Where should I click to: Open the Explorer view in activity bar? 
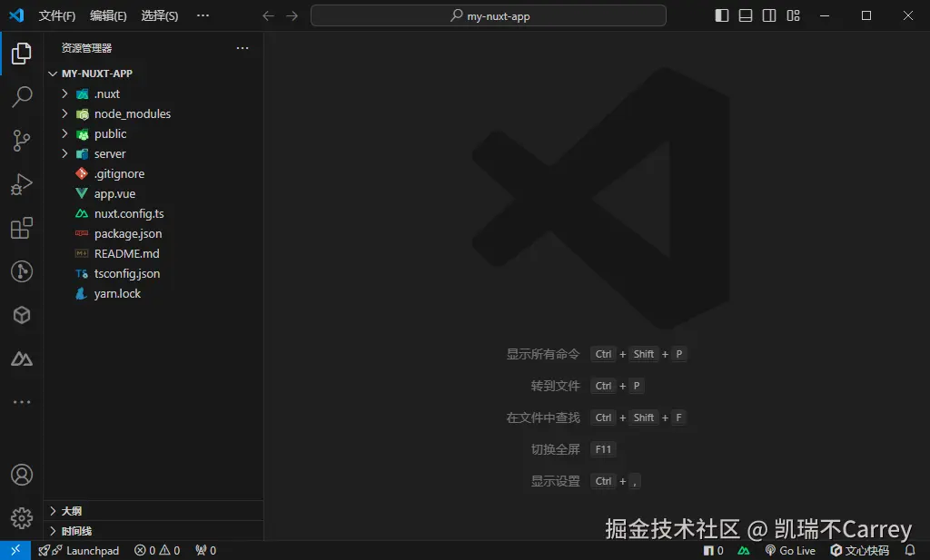[x=22, y=54]
